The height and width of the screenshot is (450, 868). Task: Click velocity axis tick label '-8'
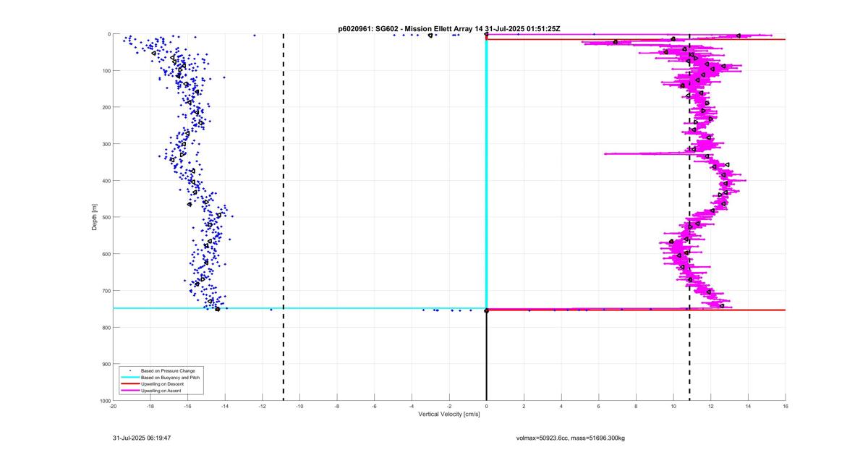pos(337,406)
